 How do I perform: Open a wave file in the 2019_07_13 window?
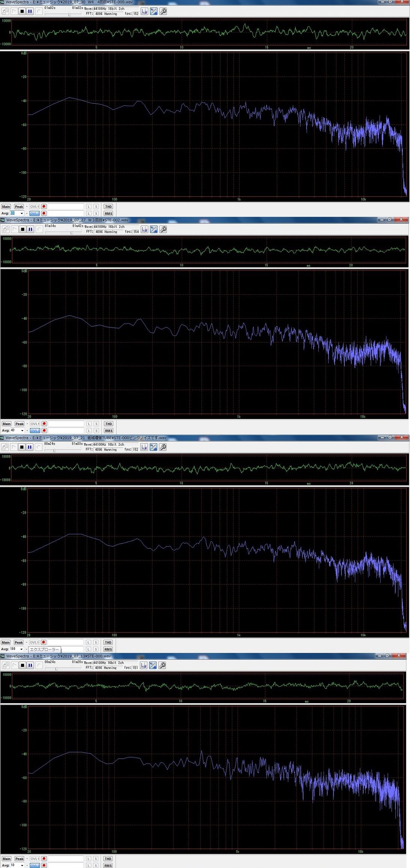point(6,665)
